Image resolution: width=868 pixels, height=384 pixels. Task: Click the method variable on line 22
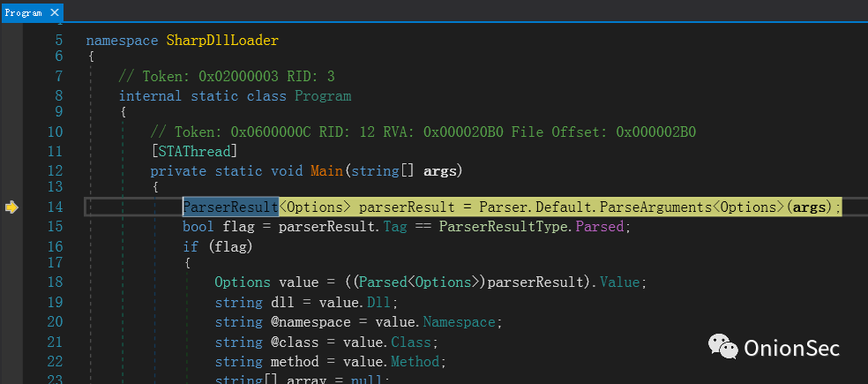[295, 362]
